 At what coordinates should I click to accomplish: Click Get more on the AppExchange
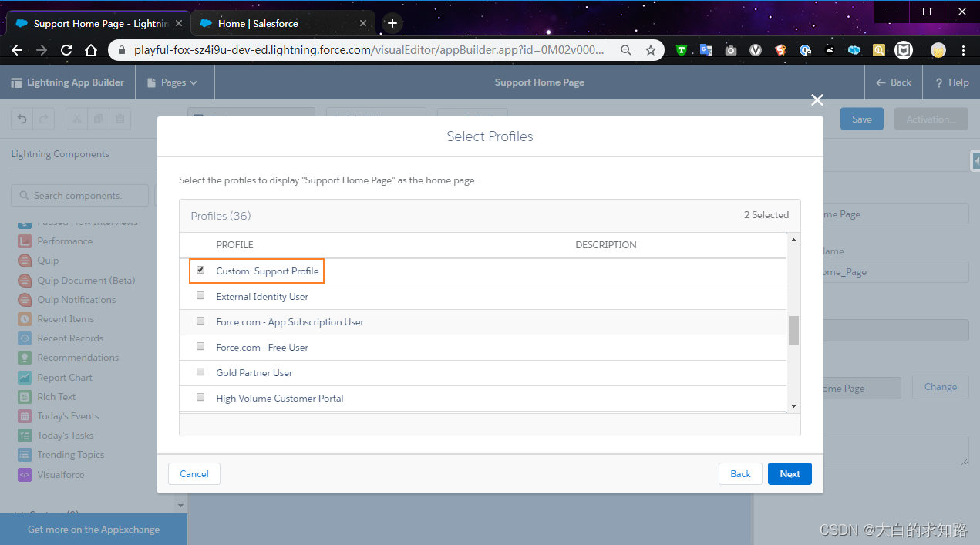coord(93,530)
